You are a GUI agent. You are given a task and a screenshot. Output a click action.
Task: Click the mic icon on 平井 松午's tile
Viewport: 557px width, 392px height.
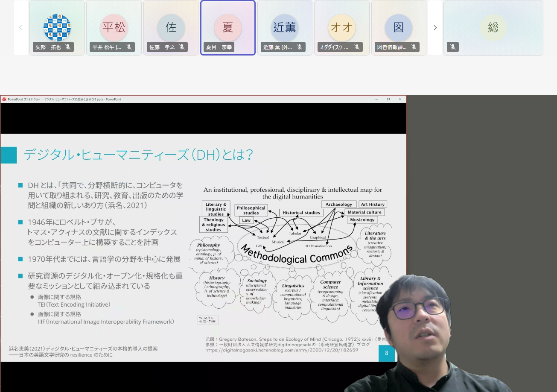tap(129, 47)
